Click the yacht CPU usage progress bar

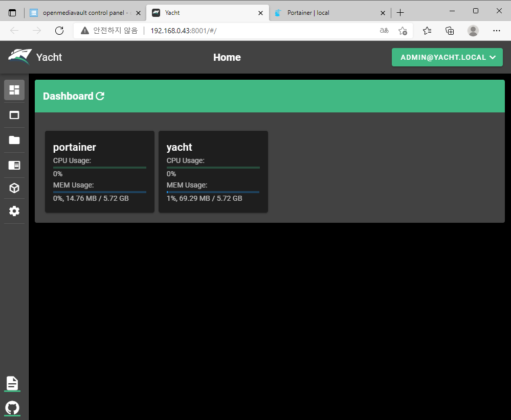pos(213,168)
